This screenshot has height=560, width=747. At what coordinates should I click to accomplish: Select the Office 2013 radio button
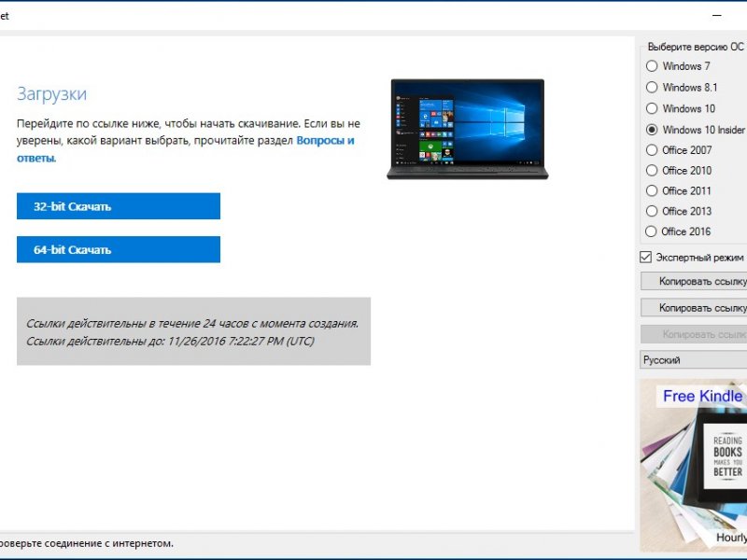(651, 211)
